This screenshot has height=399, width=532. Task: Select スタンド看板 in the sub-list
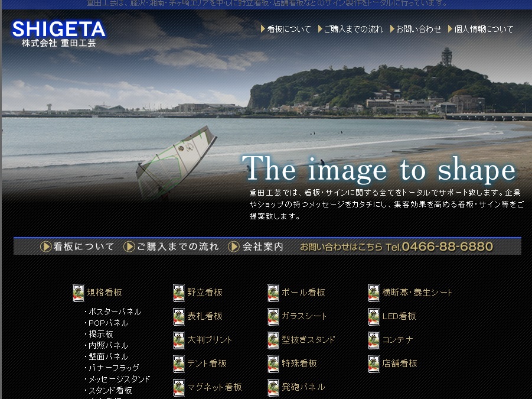click(x=110, y=390)
